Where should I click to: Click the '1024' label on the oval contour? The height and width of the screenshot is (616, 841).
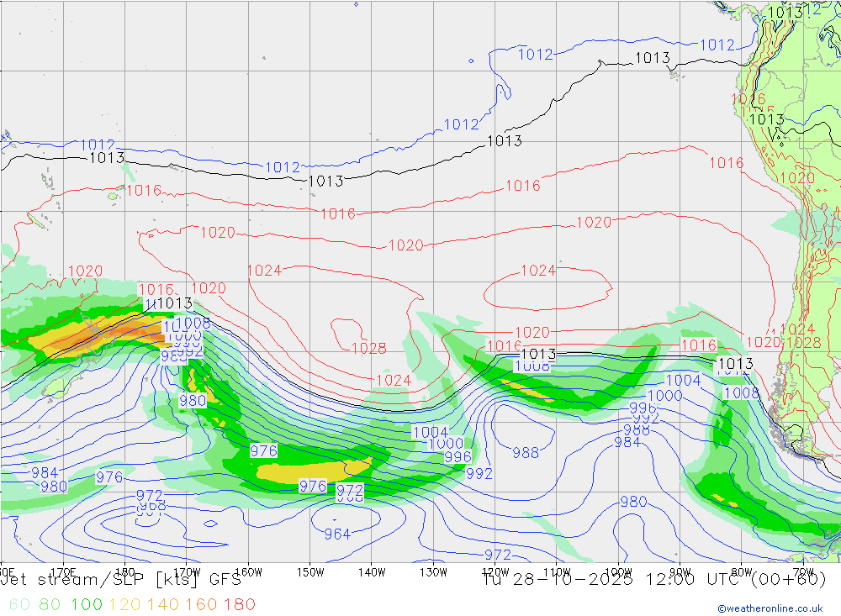coord(538,271)
